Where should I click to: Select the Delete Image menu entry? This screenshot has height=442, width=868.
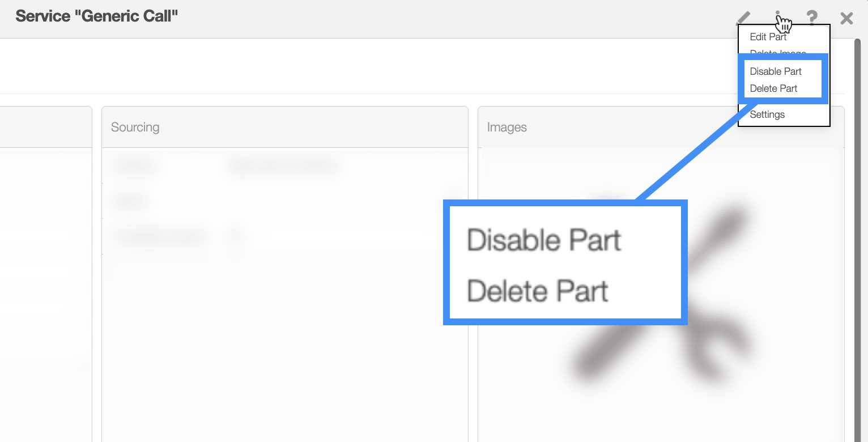point(777,52)
